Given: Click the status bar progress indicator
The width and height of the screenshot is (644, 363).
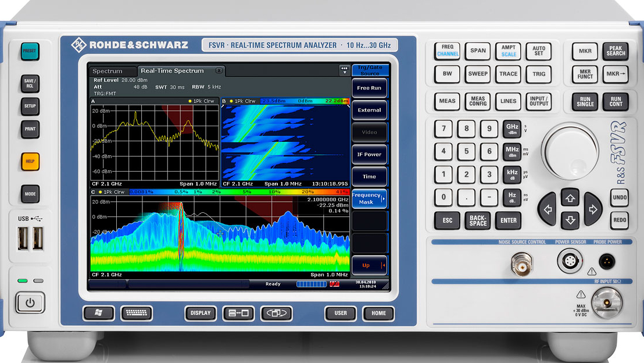Looking at the screenshot, I should pos(312,284).
